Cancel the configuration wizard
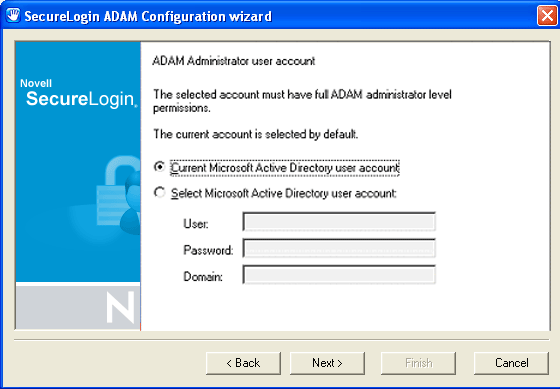 (x=511, y=363)
